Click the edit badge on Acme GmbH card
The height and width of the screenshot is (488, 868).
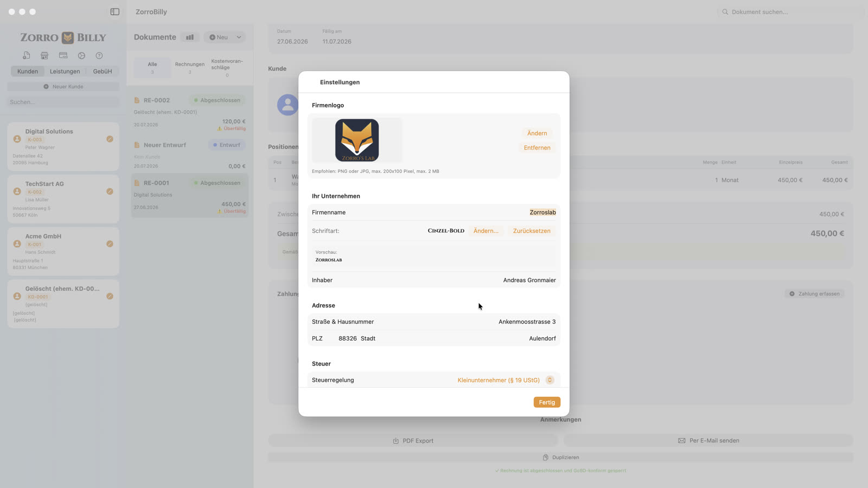pos(110,244)
